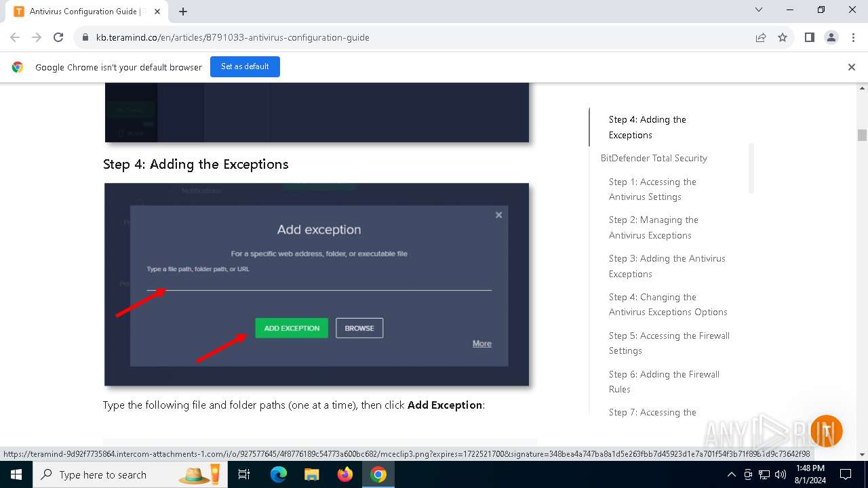Select the Antivirus Configuration Guide tab
Image resolution: width=868 pixels, height=488 pixels.
pos(87,12)
